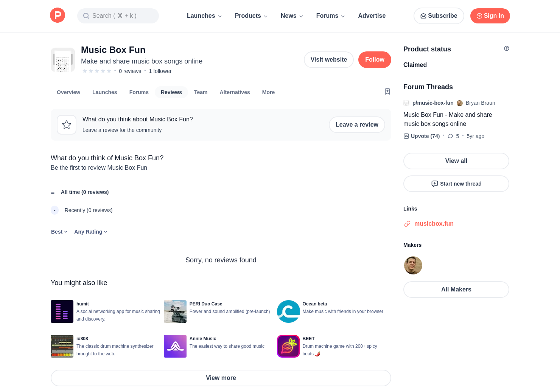Open the BEET strawberry icon
The width and height of the screenshot is (560, 392).
(x=288, y=346)
